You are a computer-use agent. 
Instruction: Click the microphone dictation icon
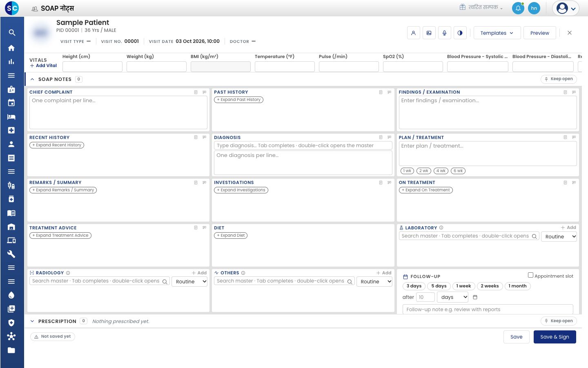tap(444, 33)
